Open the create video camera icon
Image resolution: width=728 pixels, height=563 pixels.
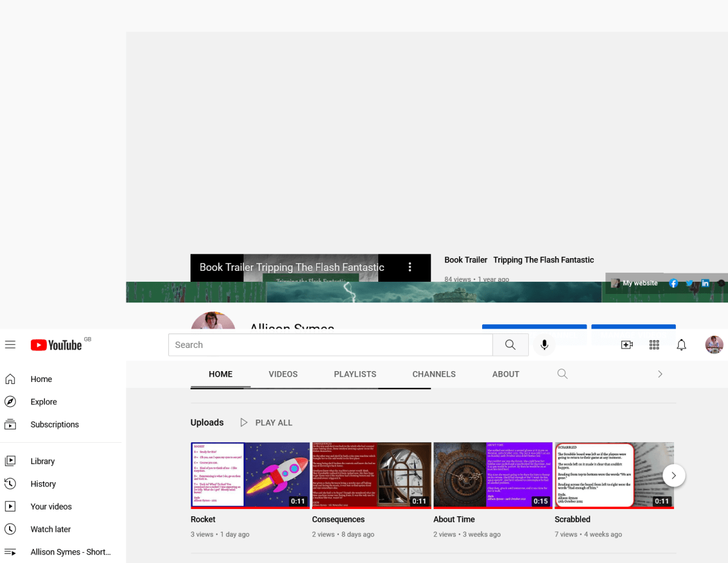point(627,345)
